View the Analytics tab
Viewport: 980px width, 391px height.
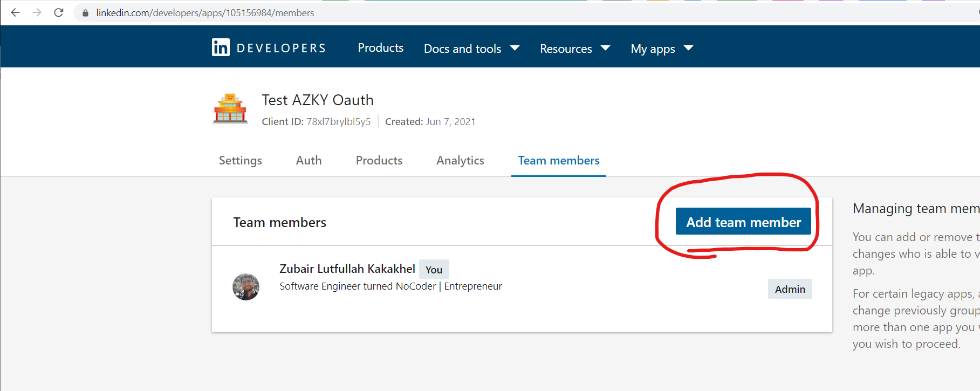point(460,161)
